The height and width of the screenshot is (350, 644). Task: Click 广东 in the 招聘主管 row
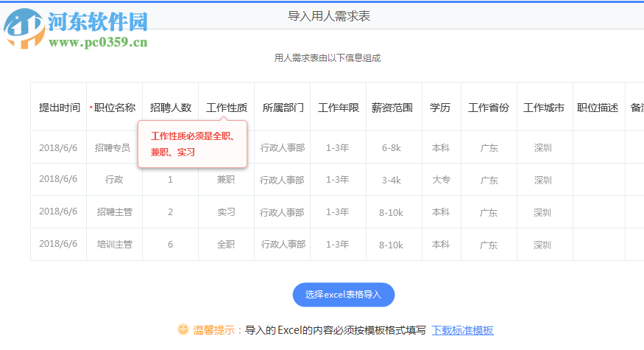coord(489,213)
